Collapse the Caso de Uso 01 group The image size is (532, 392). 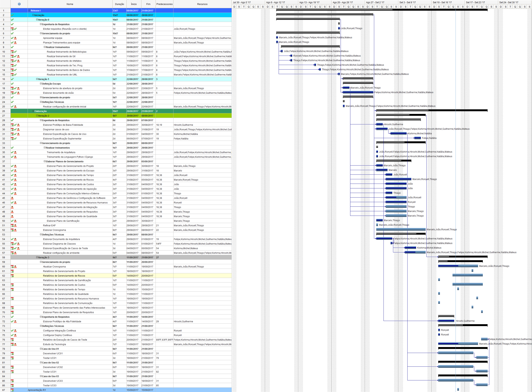coord(41,349)
